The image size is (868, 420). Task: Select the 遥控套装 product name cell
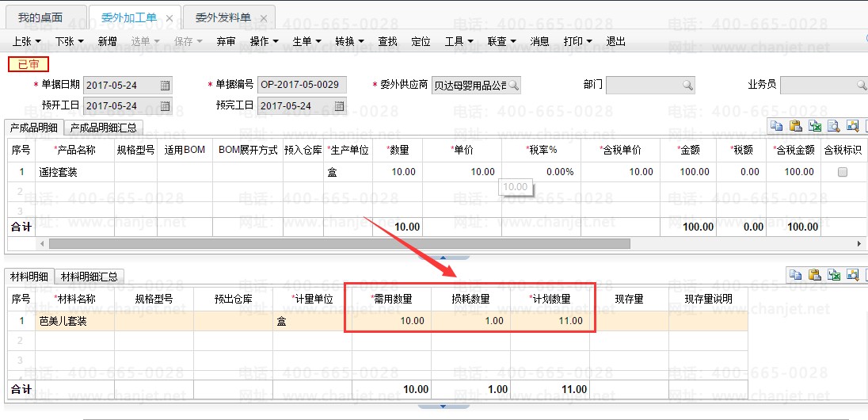pyautogui.click(x=74, y=172)
